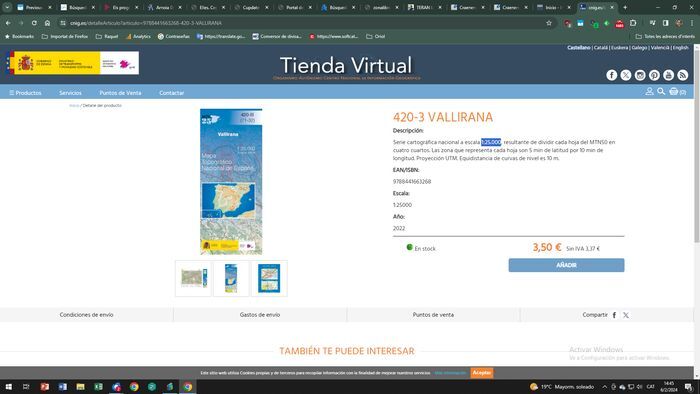The height and width of the screenshot is (394, 700).
Task: Open the Gastos de envío tab
Action: click(x=260, y=315)
